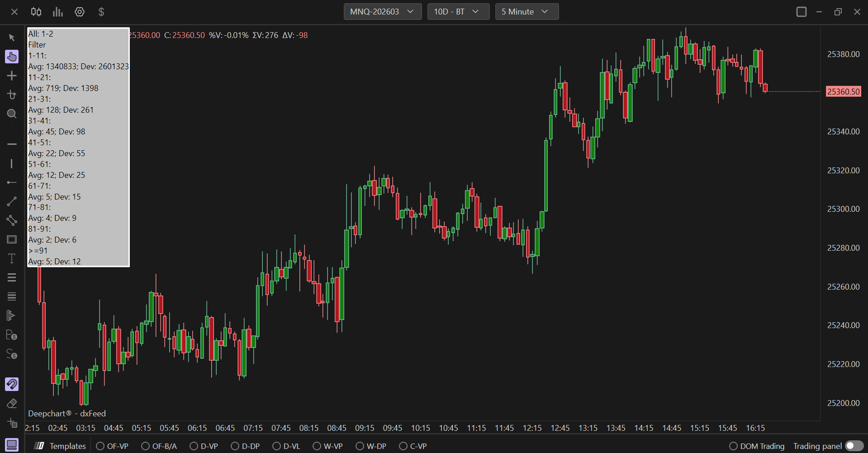Select the rectangle drawing tool
868x453 pixels.
pyautogui.click(x=12, y=239)
